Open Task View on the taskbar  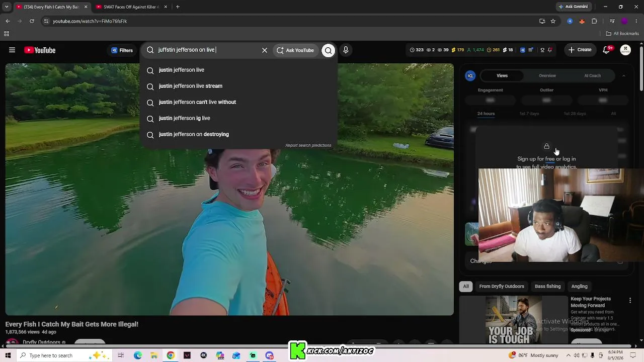(121, 355)
